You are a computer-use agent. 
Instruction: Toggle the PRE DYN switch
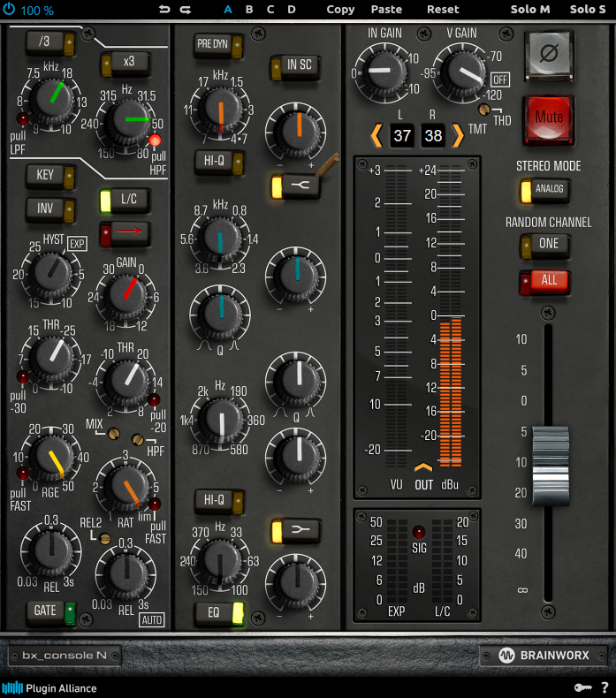pos(218,45)
